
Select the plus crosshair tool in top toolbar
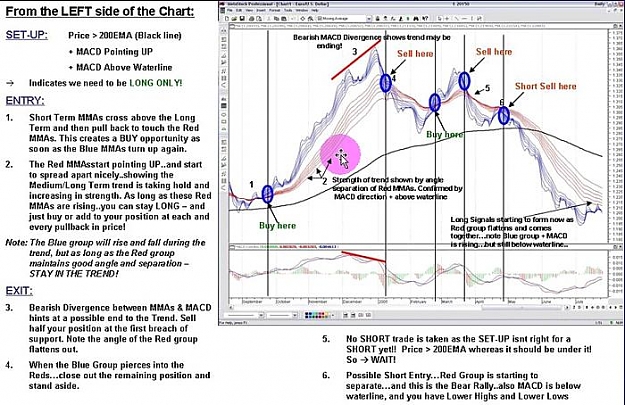point(447,18)
